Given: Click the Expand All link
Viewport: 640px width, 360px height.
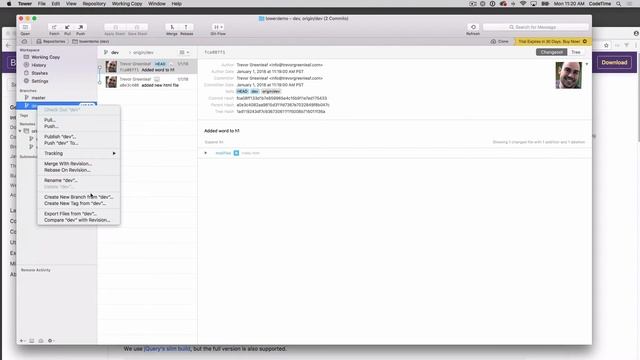Looking at the screenshot, I should coord(214,142).
